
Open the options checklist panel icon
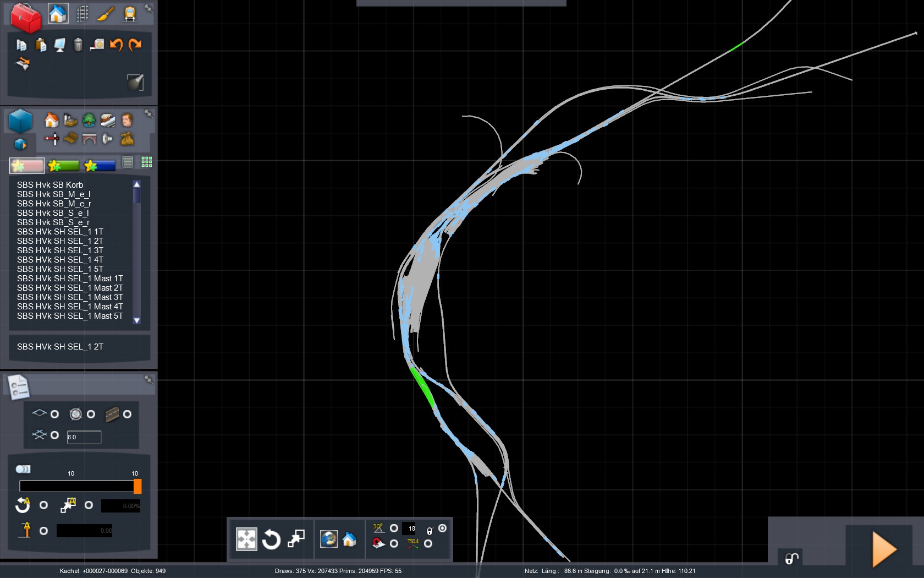click(19, 387)
